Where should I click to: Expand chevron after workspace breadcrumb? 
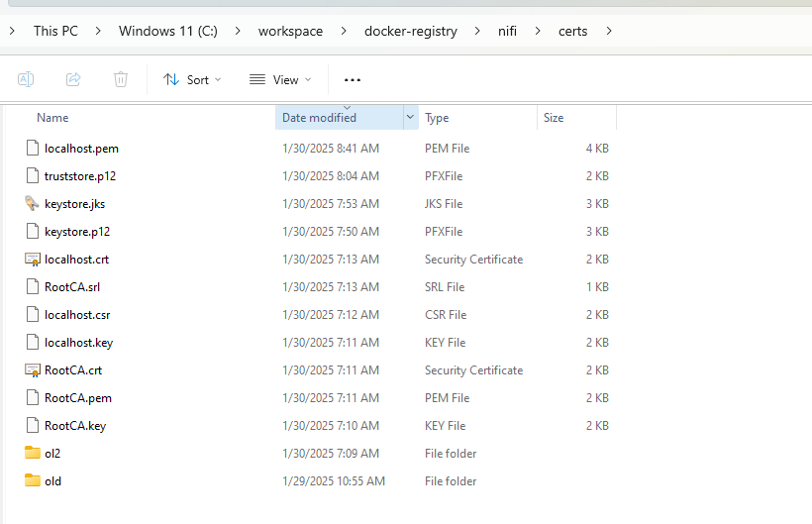(x=344, y=31)
